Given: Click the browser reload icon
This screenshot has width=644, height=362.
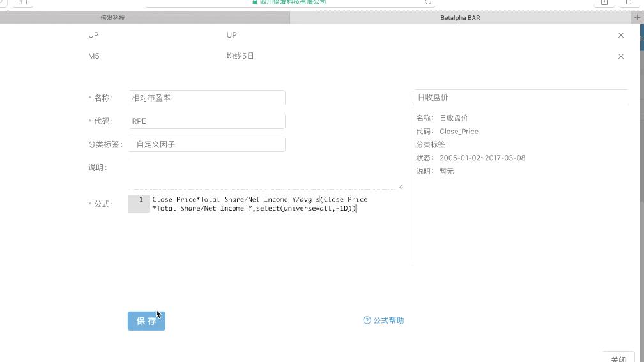Looking at the screenshot, I should (428, 2).
